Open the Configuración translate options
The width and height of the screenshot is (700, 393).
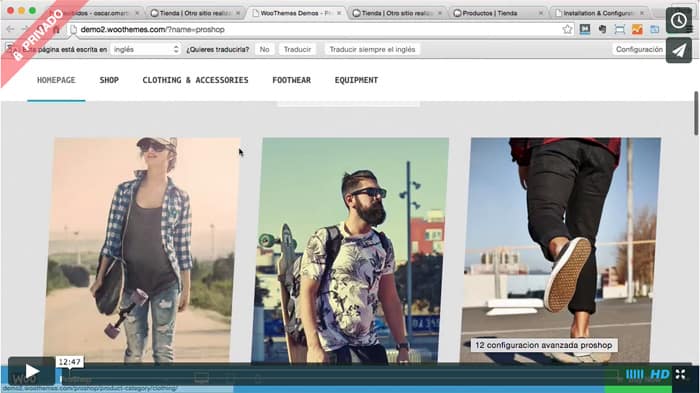pos(639,49)
